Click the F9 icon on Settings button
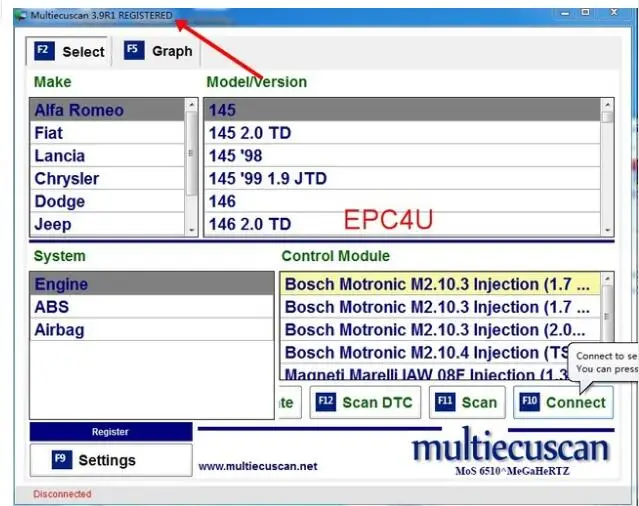Image resolution: width=639 pixels, height=506 pixels. (x=62, y=460)
